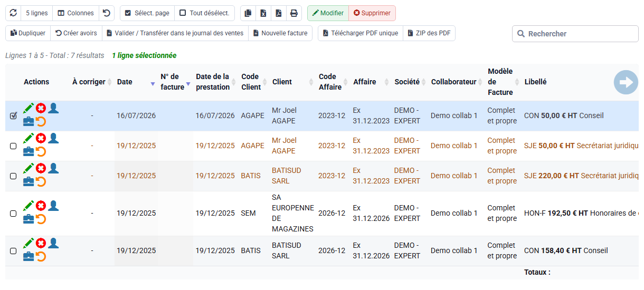Tick the checkbox for CON 158,40 € row
The width and height of the screenshot is (644, 290).
(x=13, y=251)
